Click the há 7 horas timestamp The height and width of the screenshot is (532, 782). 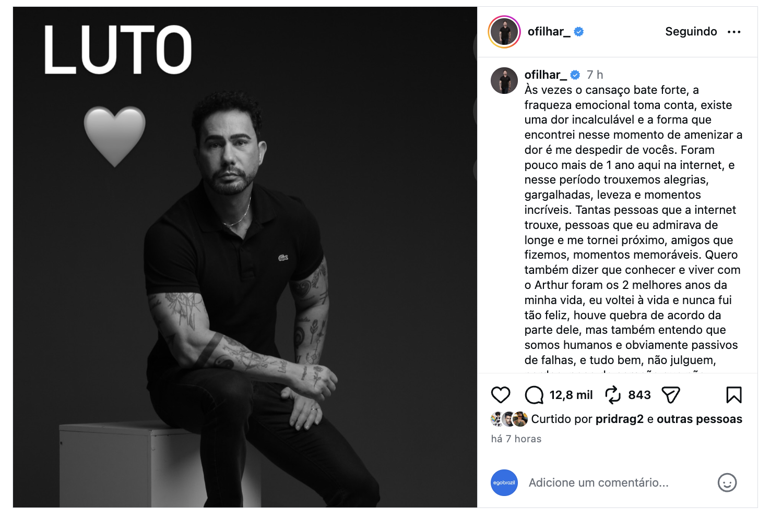tap(516, 439)
